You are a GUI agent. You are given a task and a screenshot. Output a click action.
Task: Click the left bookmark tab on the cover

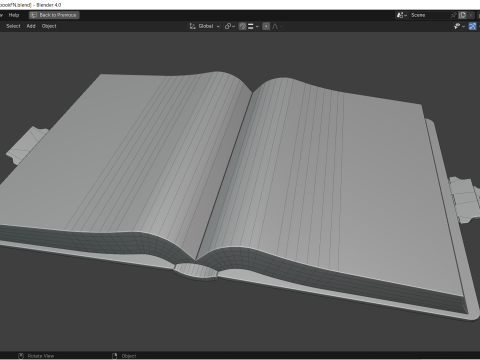pos(27,145)
